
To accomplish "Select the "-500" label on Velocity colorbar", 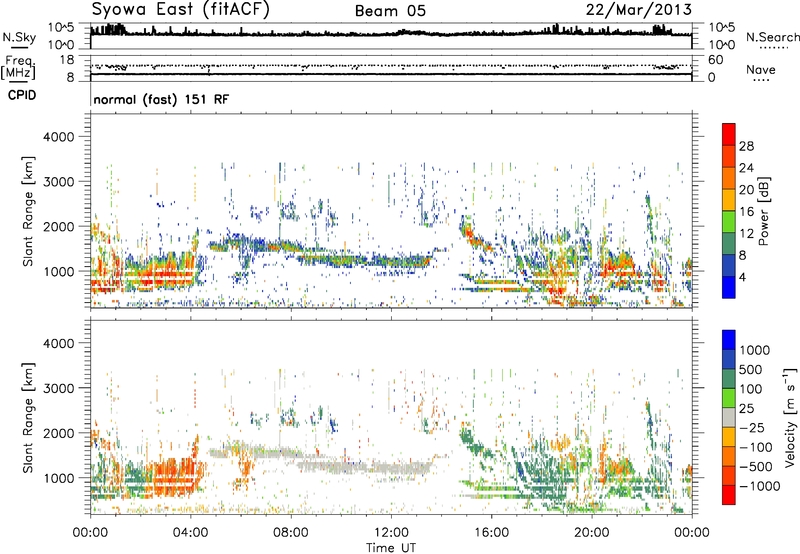I will coord(756,466).
